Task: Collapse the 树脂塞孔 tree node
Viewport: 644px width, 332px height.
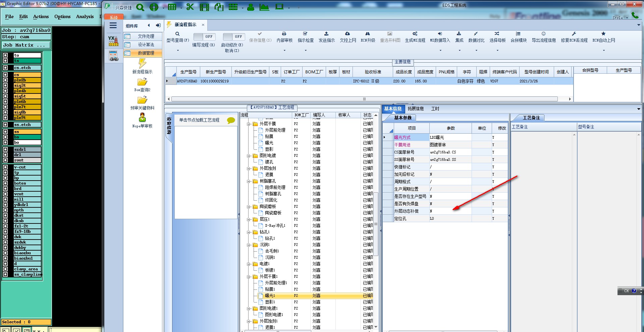Action: coord(249,181)
